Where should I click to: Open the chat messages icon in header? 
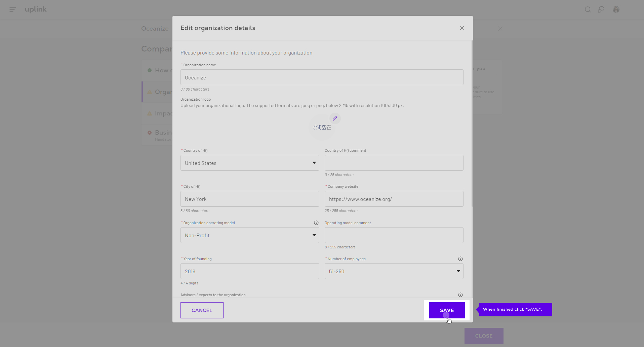click(x=601, y=9)
